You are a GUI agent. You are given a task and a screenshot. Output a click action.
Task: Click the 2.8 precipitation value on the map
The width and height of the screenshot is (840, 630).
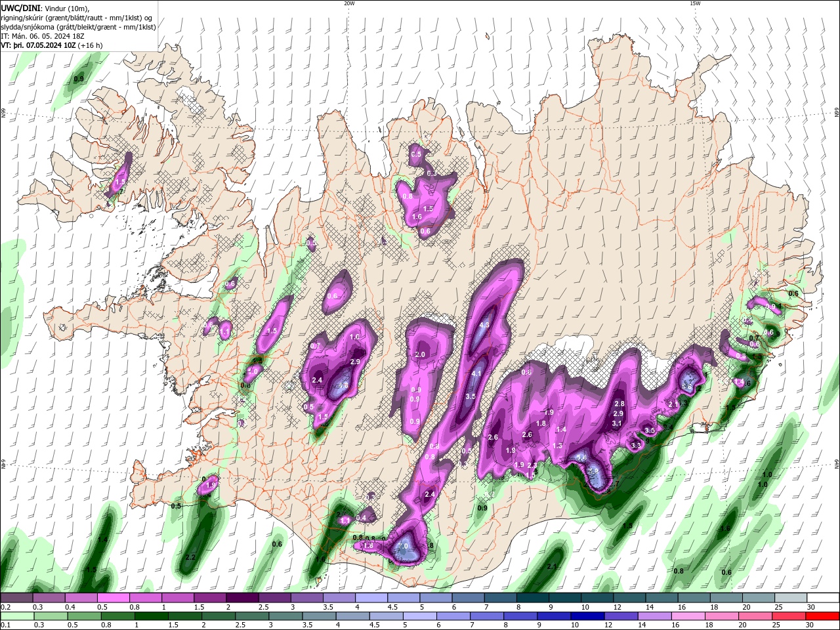[x=619, y=404]
